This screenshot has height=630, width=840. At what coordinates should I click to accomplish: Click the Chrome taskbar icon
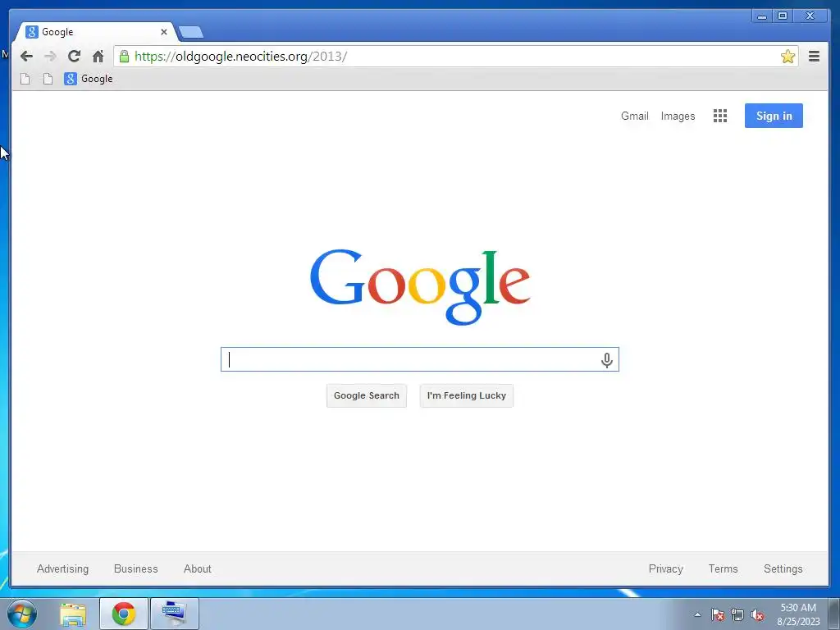coord(124,614)
